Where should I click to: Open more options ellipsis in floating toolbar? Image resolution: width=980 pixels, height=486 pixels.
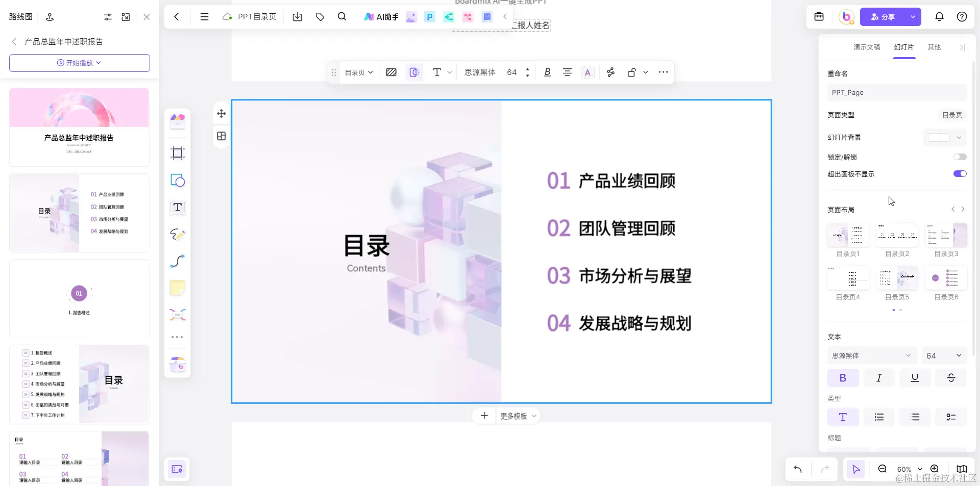coord(663,72)
